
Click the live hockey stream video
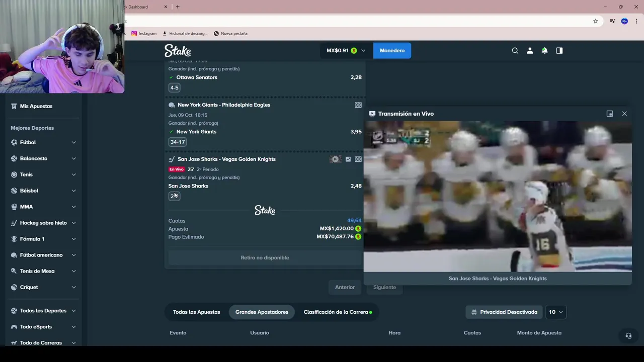(x=498, y=196)
